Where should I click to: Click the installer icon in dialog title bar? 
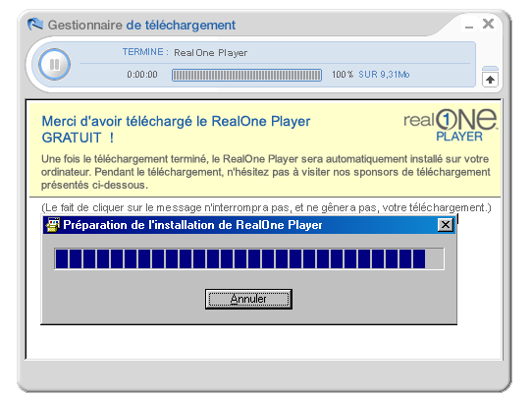(x=53, y=225)
